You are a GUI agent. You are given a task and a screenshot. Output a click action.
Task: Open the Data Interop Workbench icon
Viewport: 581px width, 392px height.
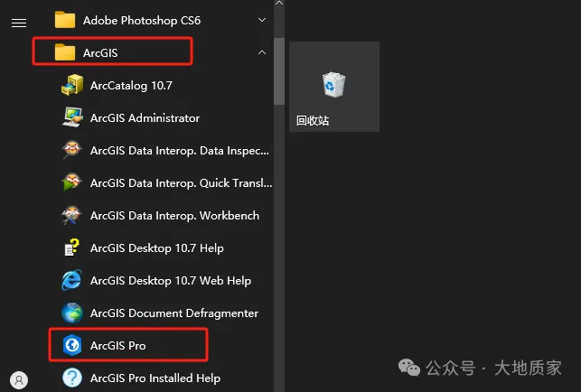72,216
